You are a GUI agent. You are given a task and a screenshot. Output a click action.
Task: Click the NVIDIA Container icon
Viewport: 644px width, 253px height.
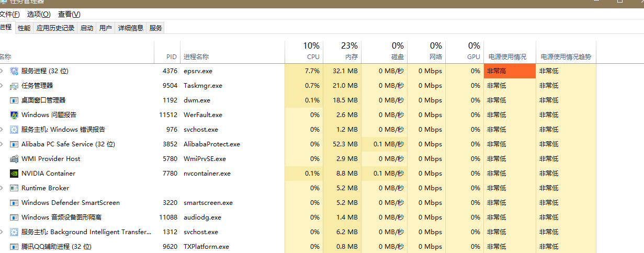[14, 174]
